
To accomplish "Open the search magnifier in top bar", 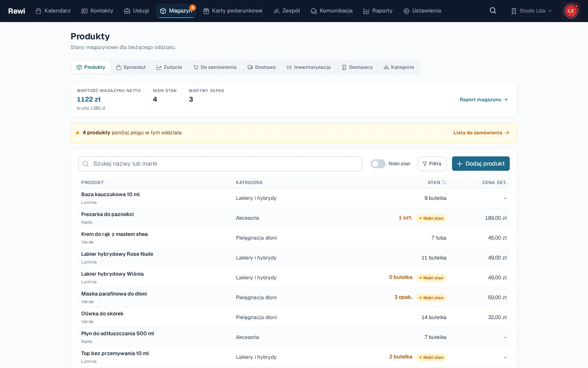I will pyautogui.click(x=493, y=11).
